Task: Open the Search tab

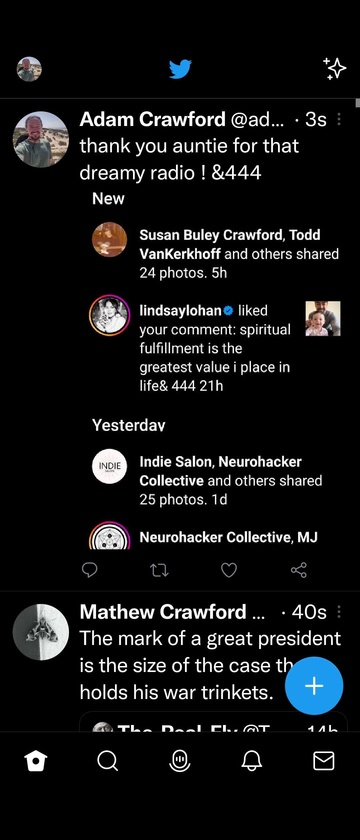Action: [x=108, y=761]
